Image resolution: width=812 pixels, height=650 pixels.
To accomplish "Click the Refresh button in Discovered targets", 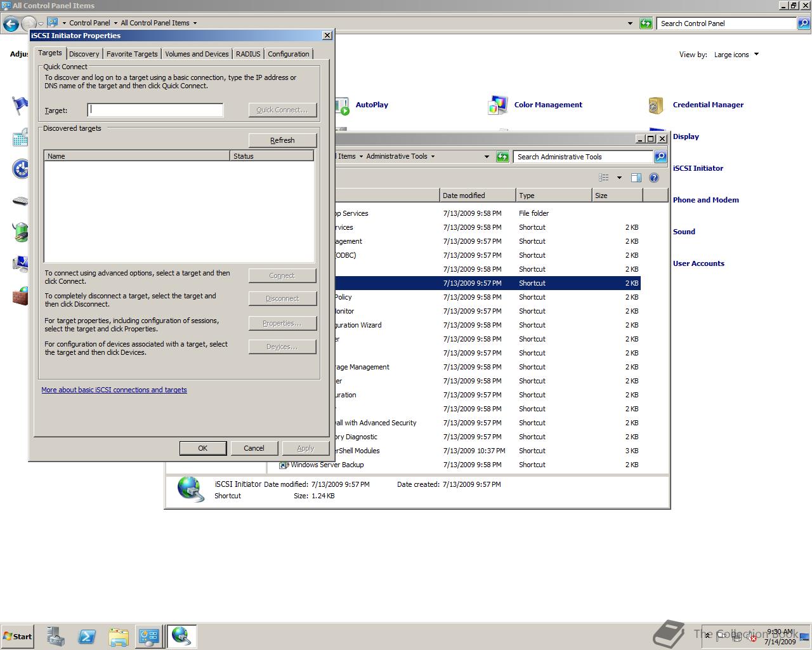I will tap(282, 140).
